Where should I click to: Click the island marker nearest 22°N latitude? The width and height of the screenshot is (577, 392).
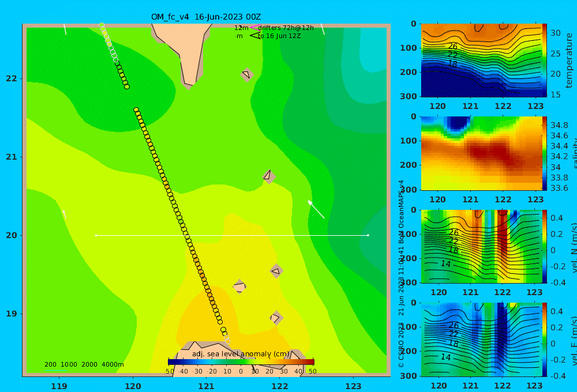[247, 74]
